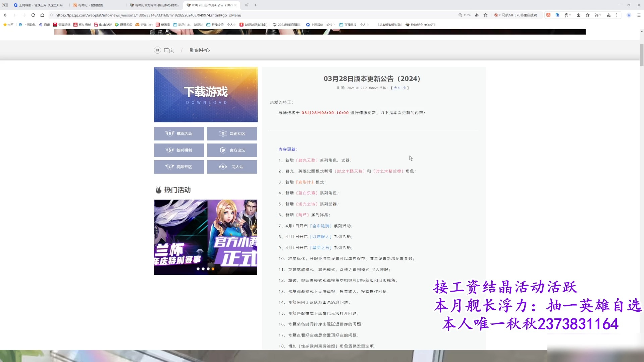Click the share arrow icon in address bar
Image resolution: width=644 pixels, height=362 pixels.
477,15
